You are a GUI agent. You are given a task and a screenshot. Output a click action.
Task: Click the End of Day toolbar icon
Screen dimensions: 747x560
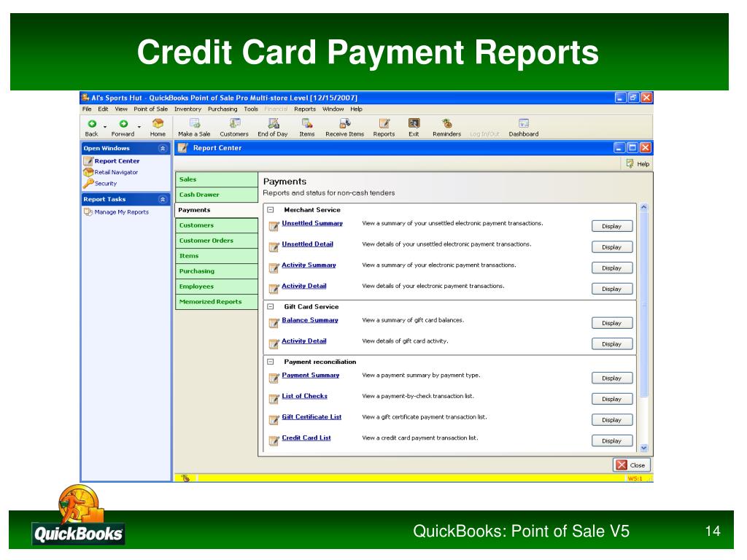(x=274, y=123)
